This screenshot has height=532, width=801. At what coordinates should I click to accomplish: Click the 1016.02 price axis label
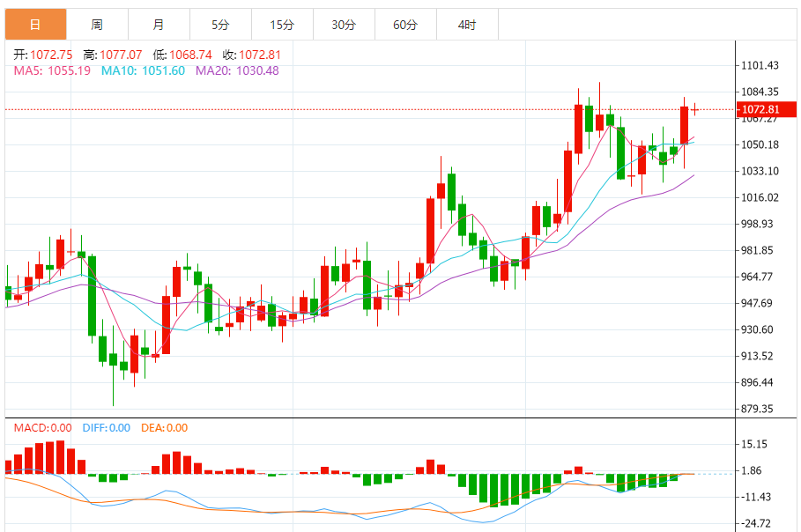760,197
